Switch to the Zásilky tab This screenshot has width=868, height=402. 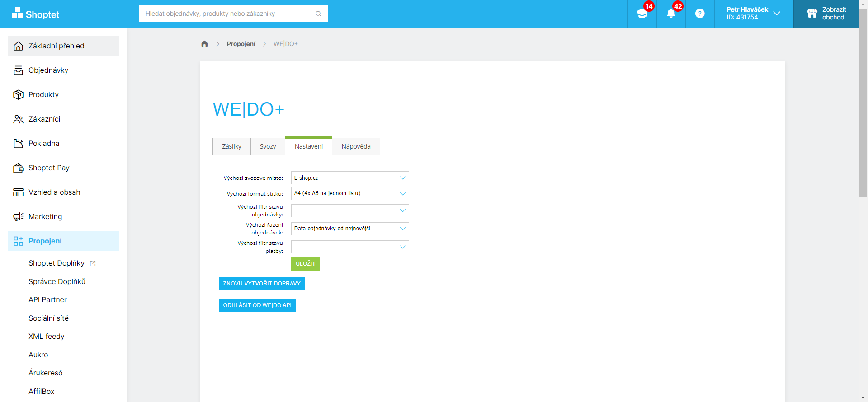(x=231, y=146)
